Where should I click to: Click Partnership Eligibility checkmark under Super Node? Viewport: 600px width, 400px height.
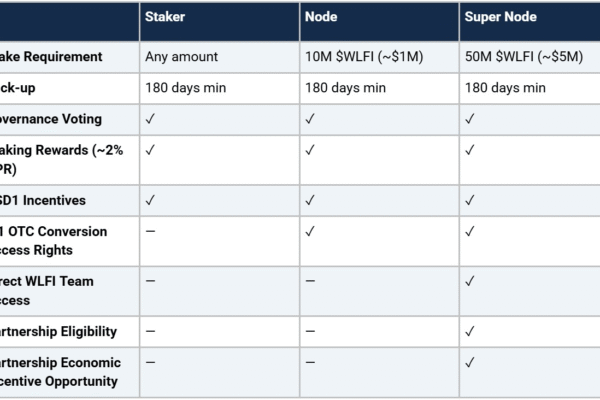coord(470,331)
